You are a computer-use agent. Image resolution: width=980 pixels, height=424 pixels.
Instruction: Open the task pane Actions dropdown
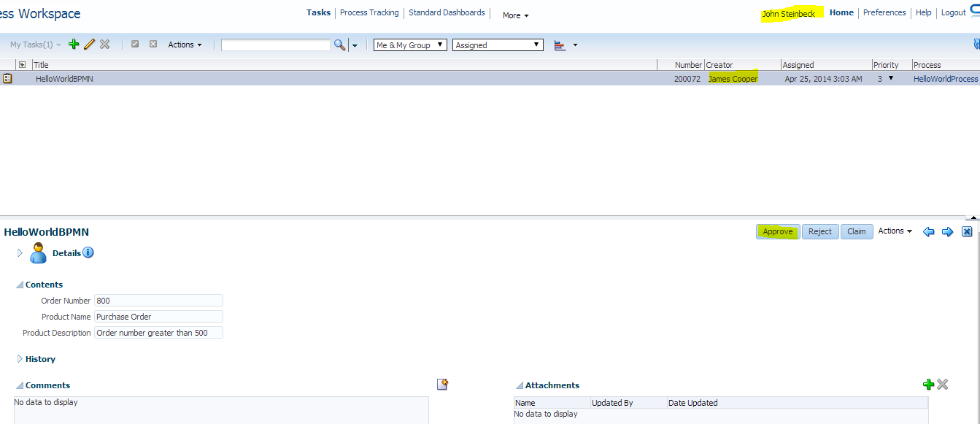(895, 231)
